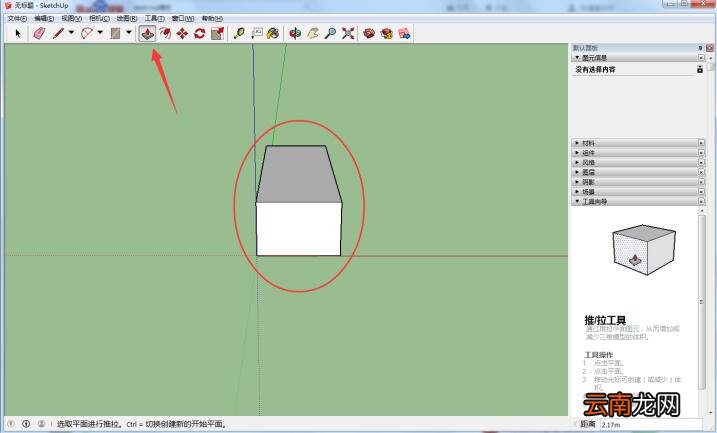Image resolution: width=717 pixels, height=433 pixels.
Task: Click the gray top face of the box
Action: tap(299, 174)
